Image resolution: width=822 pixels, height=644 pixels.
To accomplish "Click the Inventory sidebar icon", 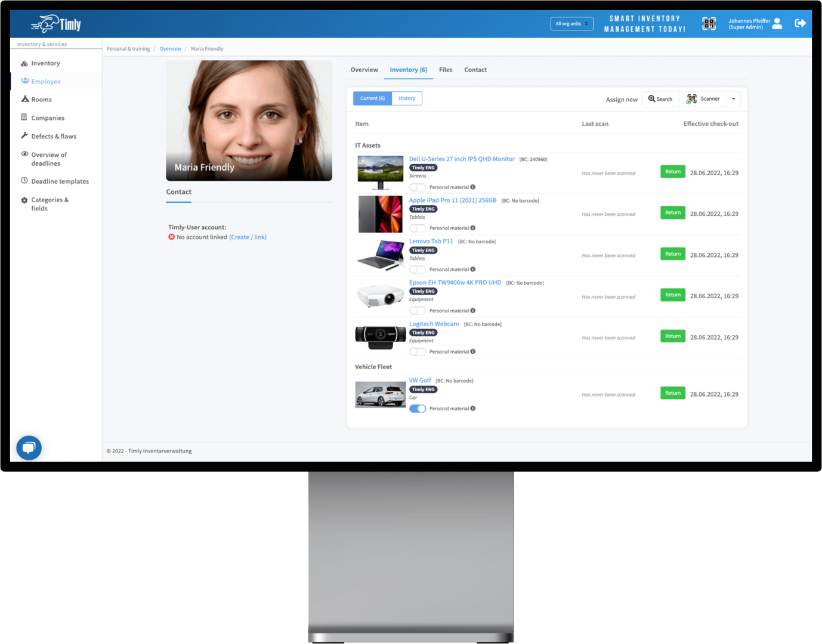I will click(24, 63).
